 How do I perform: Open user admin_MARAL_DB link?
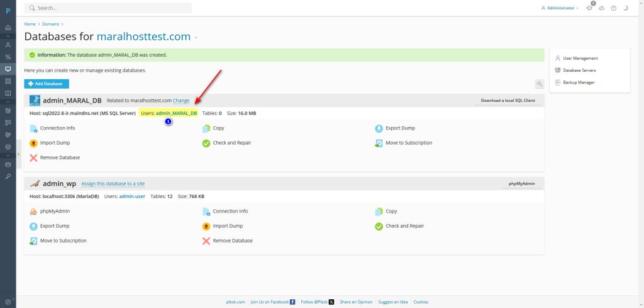tap(176, 113)
